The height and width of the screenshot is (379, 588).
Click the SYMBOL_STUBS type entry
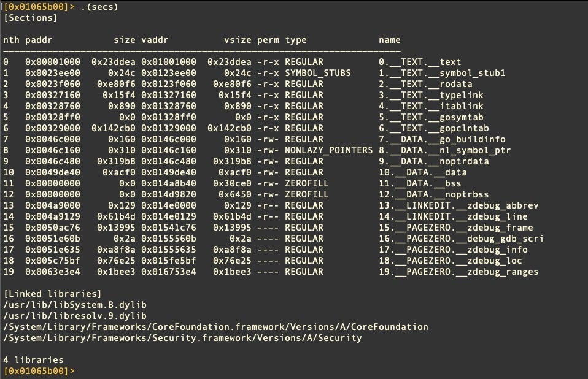pos(317,73)
